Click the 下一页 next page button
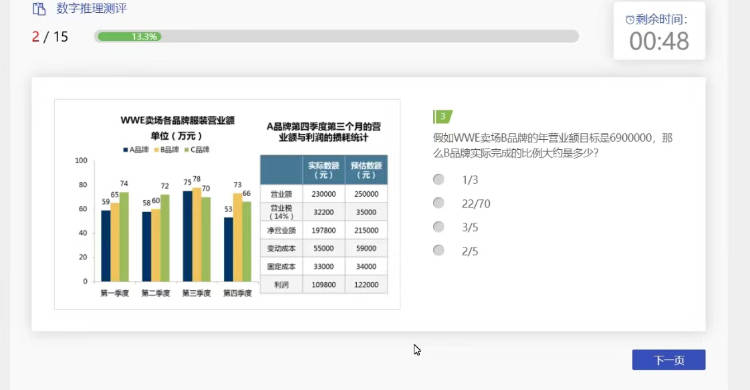The image size is (750, 390). click(669, 360)
